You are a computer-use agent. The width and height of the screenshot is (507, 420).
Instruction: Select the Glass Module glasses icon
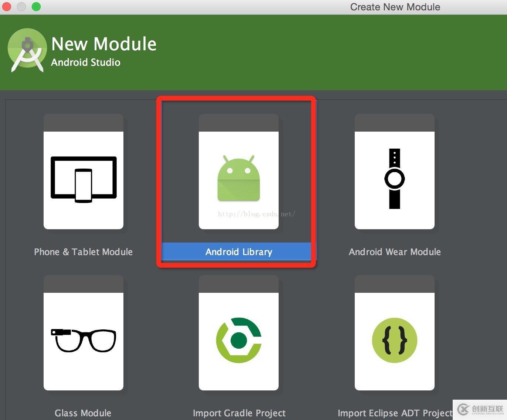84,340
